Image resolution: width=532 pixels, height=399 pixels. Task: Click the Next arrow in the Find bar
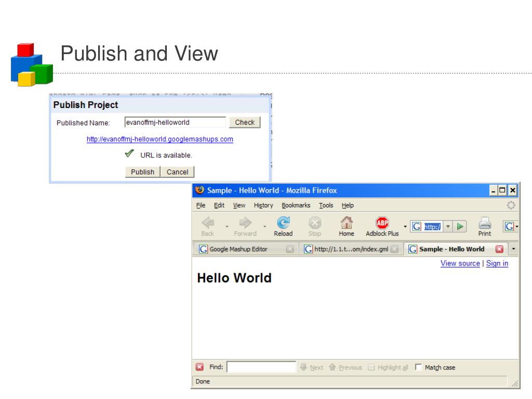[x=303, y=367]
